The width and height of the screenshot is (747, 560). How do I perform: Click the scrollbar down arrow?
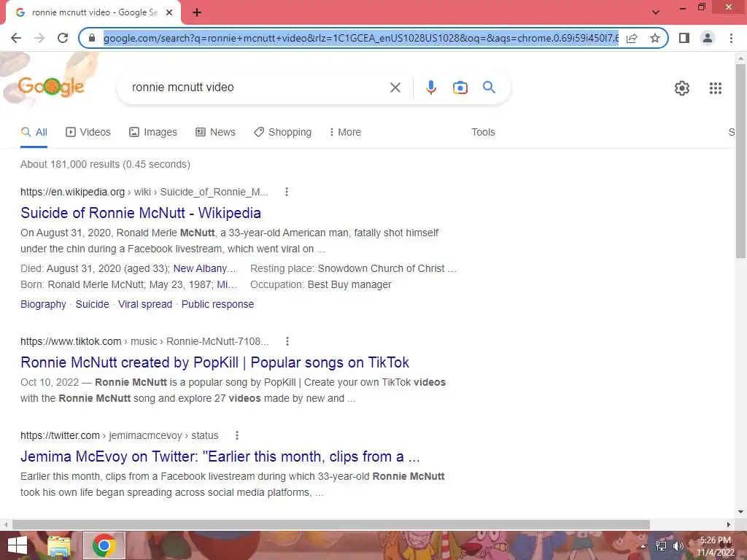click(741, 512)
